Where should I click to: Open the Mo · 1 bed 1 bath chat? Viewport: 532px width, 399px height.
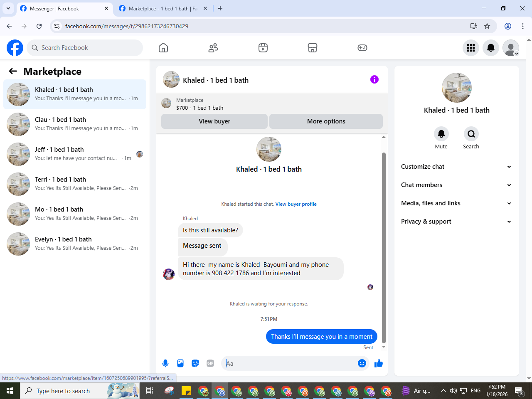[75, 214]
